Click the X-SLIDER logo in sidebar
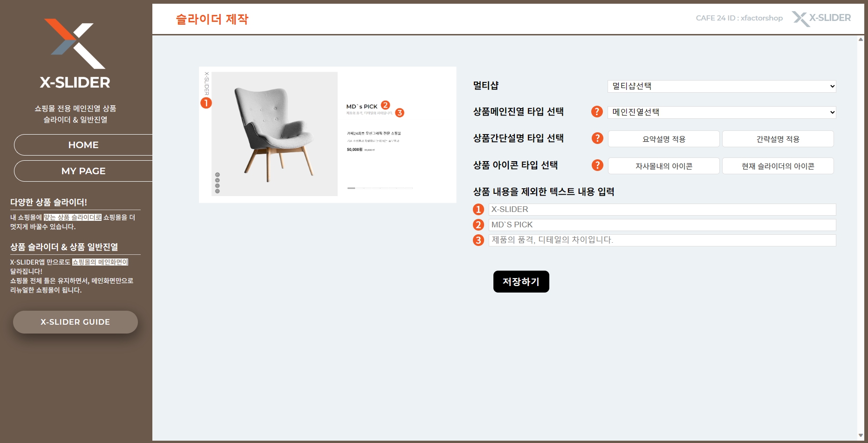Image resolution: width=868 pixels, height=443 pixels. 75,54
